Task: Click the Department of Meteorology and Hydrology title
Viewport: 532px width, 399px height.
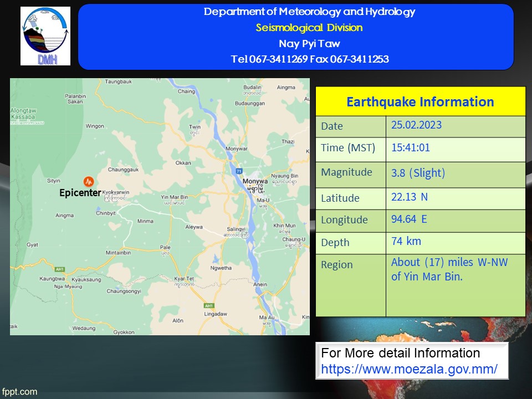Action: click(x=309, y=12)
